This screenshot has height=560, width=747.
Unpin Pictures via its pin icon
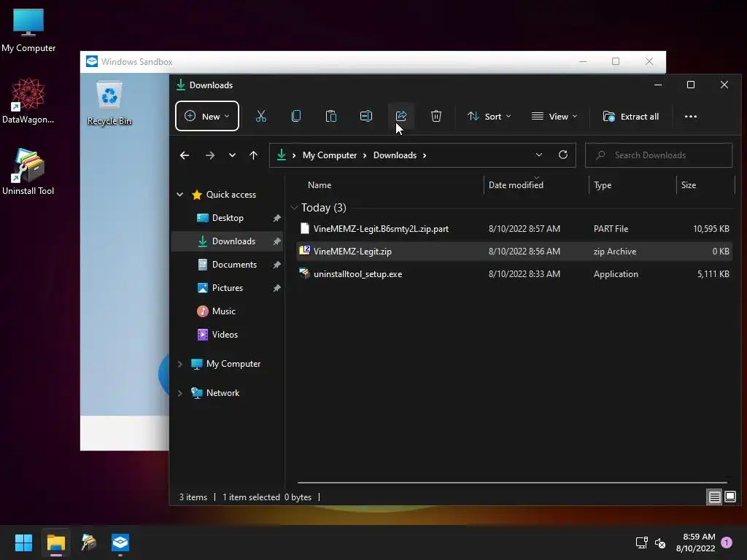pos(276,288)
